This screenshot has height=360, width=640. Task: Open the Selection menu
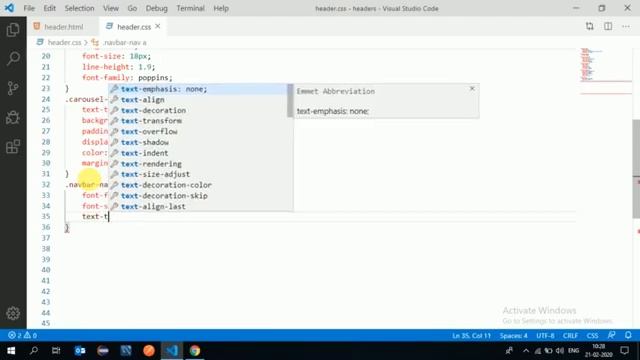pos(79,8)
